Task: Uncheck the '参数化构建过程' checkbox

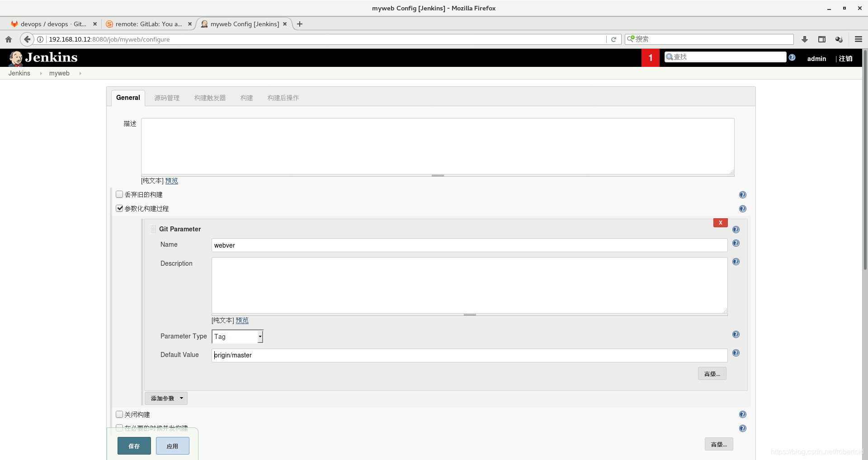Action: click(119, 208)
